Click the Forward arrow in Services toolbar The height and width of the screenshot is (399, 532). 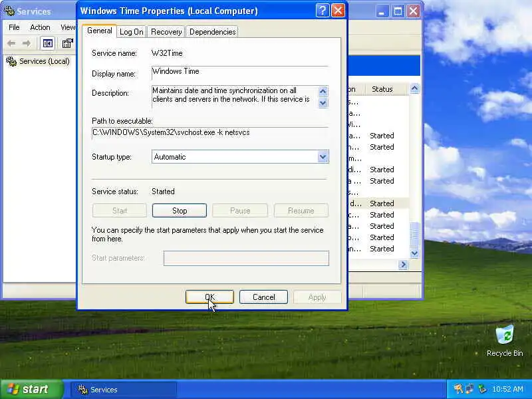27,43
